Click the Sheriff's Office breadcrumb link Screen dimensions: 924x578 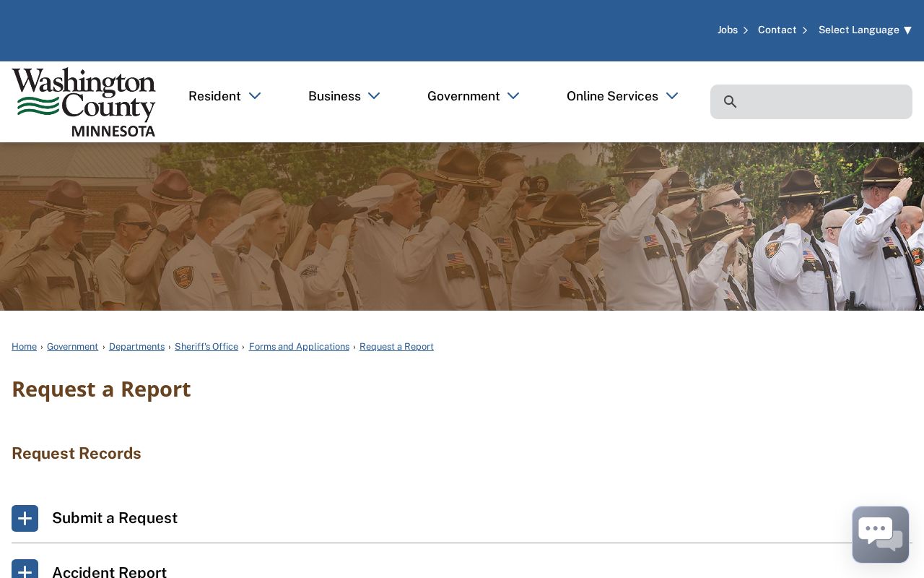[206, 347]
